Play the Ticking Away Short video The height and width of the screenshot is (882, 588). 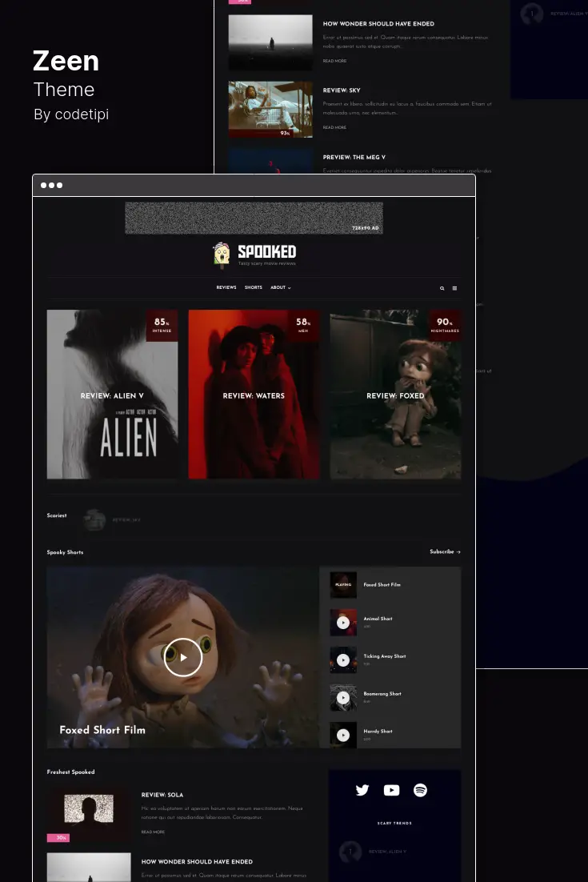(343, 659)
